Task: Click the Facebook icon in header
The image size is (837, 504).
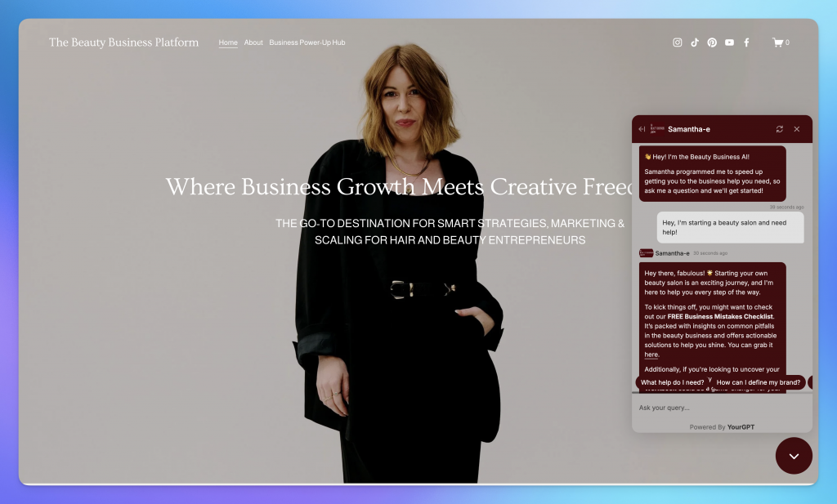Action: [x=746, y=42]
